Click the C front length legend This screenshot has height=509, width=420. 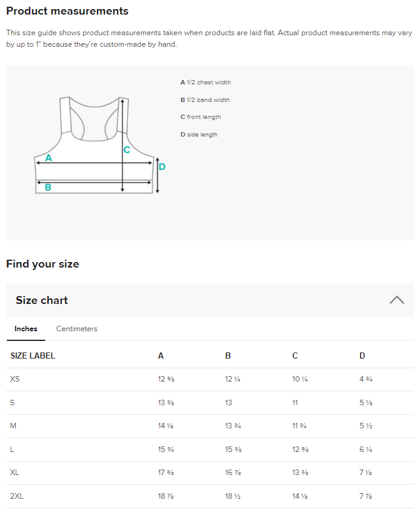[201, 117]
